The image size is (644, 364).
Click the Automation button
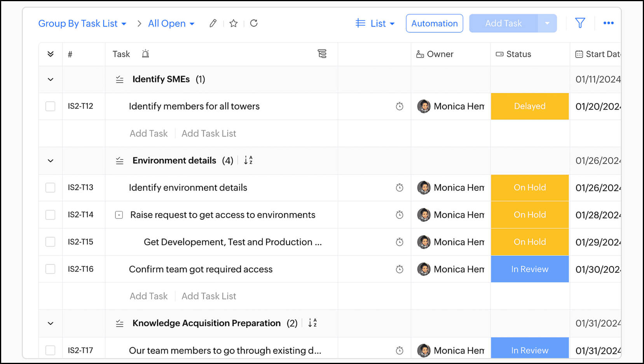point(434,23)
